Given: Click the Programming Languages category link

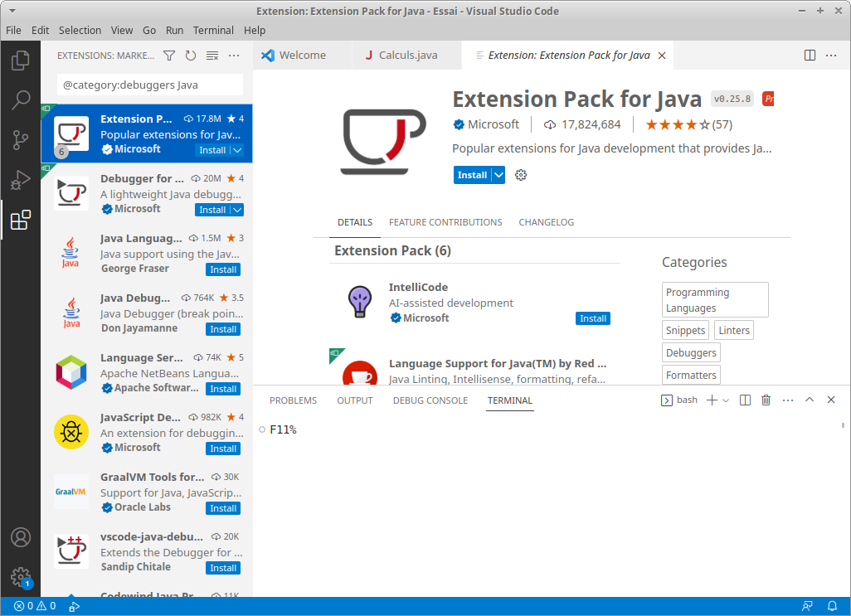Looking at the screenshot, I should click(x=715, y=300).
